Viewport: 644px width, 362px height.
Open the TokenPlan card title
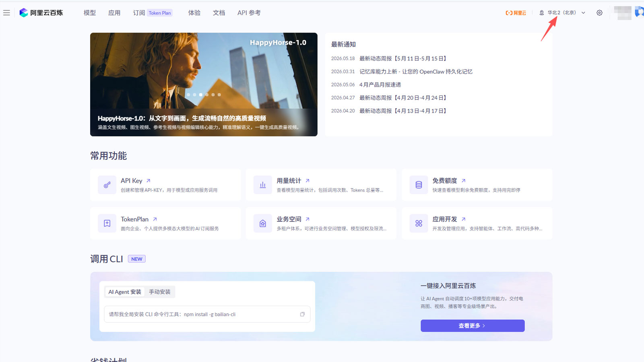[134, 219]
